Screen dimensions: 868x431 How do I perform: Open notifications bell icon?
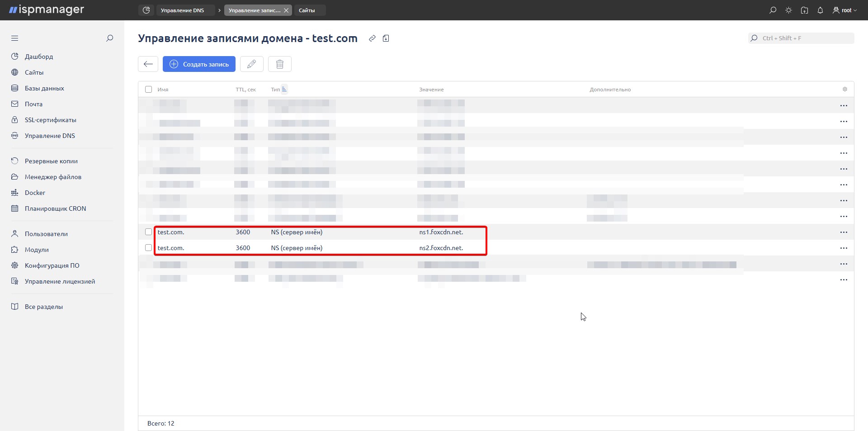[820, 10]
